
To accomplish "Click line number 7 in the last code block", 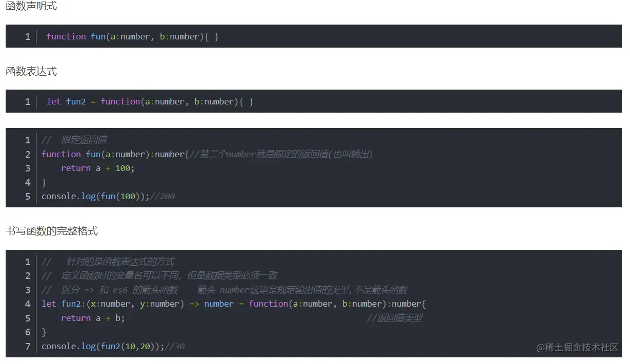I will (x=28, y=346).
